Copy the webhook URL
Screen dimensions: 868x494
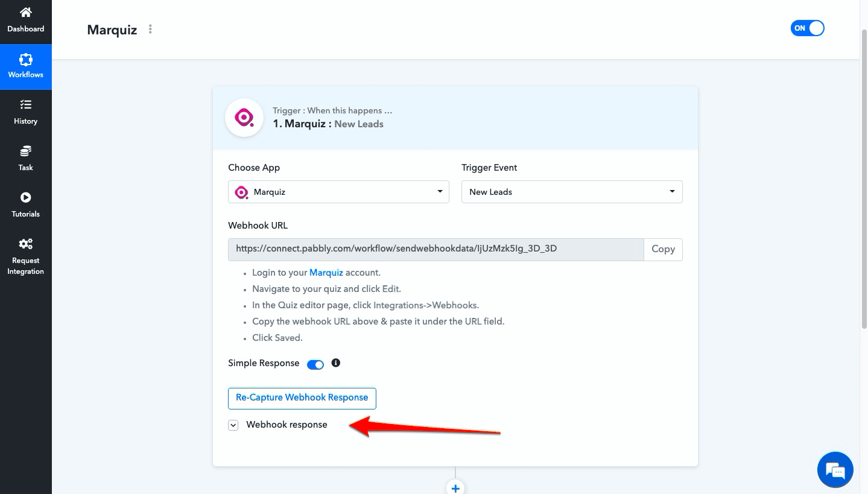tap(663, 249)
